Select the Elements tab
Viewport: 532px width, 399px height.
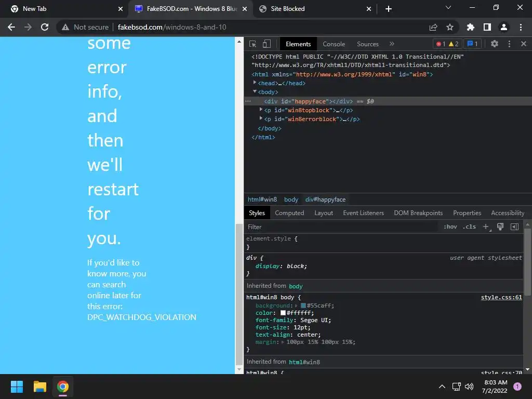[x=298, y=44]
